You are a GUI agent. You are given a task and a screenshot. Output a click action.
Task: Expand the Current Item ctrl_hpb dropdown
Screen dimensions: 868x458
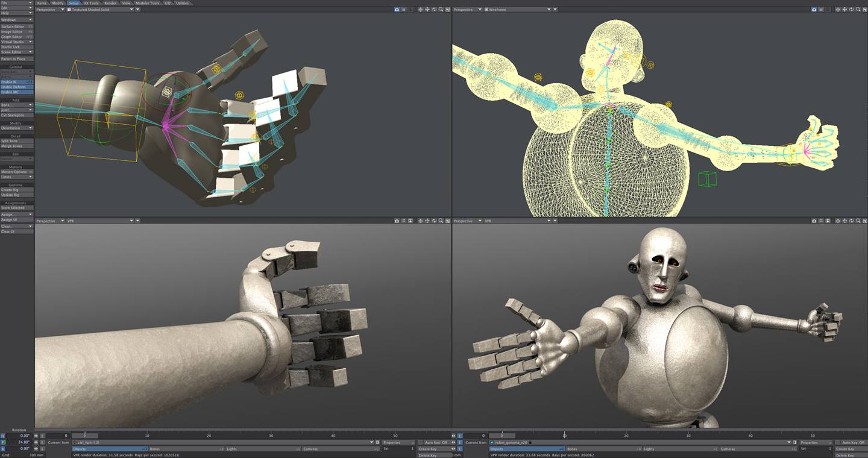click(371, 442)
